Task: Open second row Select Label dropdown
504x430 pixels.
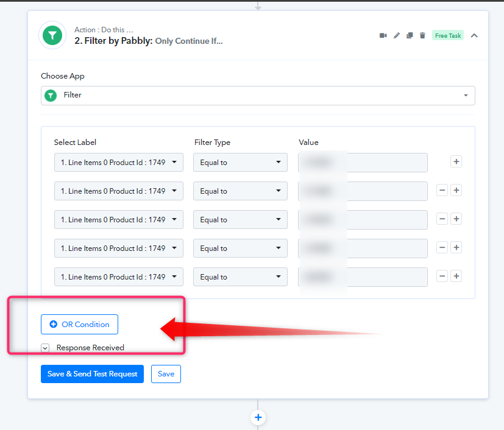Action: point(119,191)
